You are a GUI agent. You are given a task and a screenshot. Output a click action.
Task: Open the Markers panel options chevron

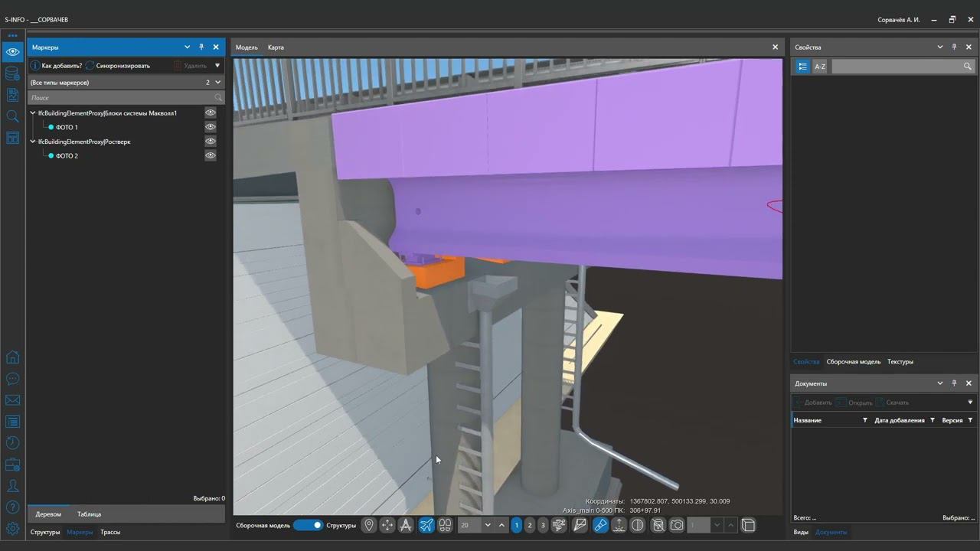(187, 47)
